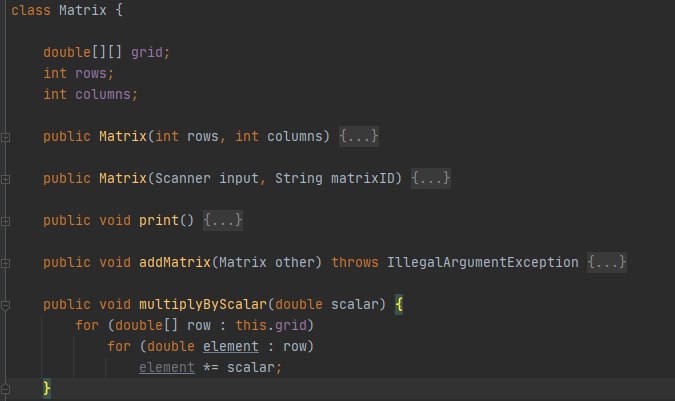Expand the Matrix(Scanner input) constructor fold marker
675x401 pixels.
point(5,179)
